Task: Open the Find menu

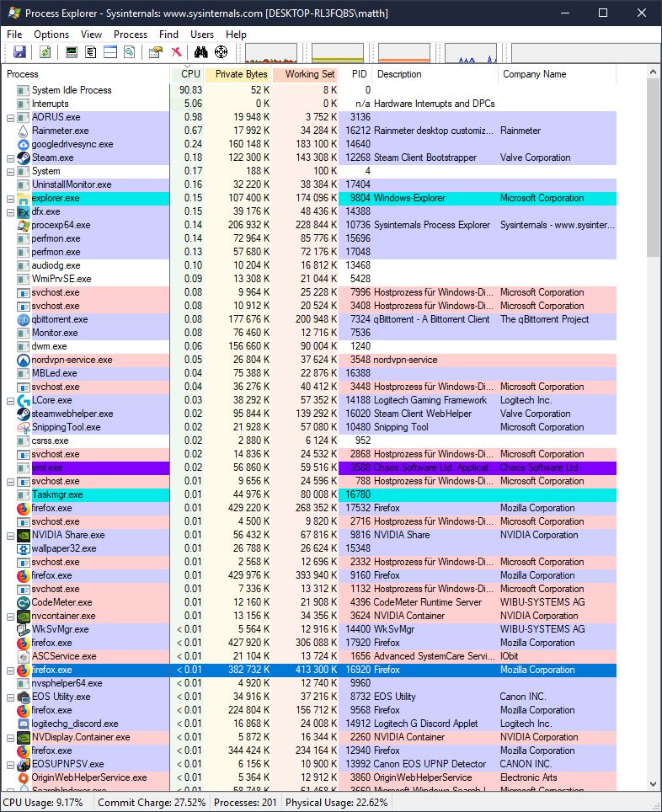Action: [168, 35]
